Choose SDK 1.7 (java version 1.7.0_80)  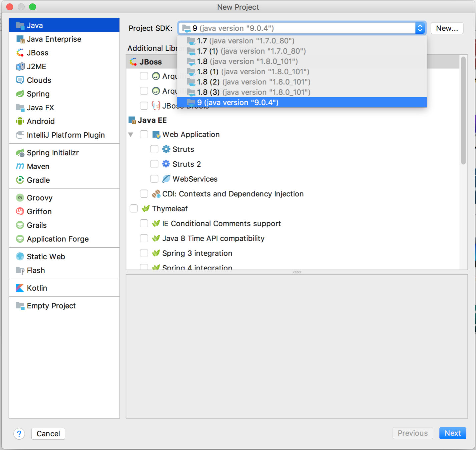pos(302,41)
